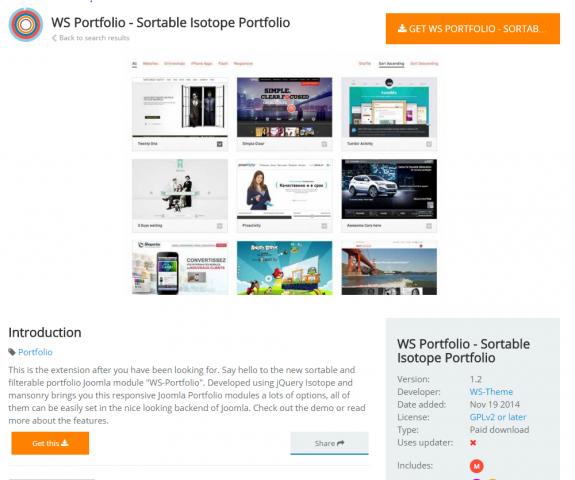This screenshot has height=480, width=575.
Task: Open the Portfolio tag link
Action: [35, 352]
